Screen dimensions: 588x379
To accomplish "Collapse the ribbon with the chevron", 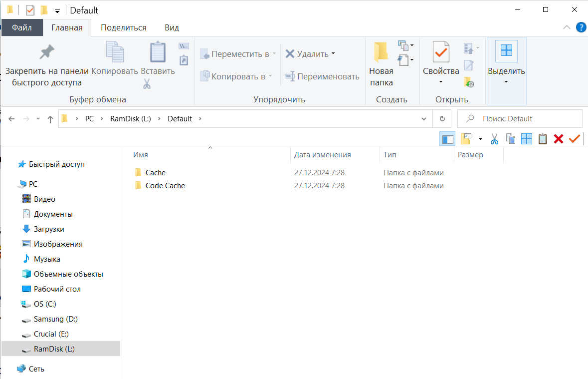I will (x=567, y=27).
